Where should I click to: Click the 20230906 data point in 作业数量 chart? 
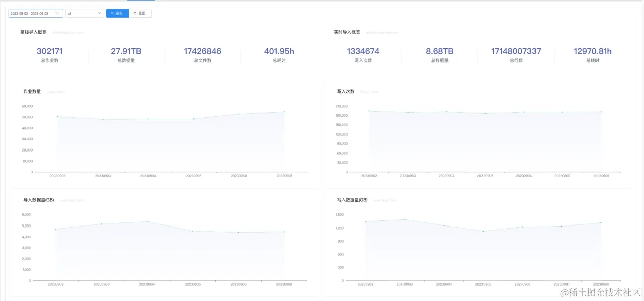pos(239,114)
